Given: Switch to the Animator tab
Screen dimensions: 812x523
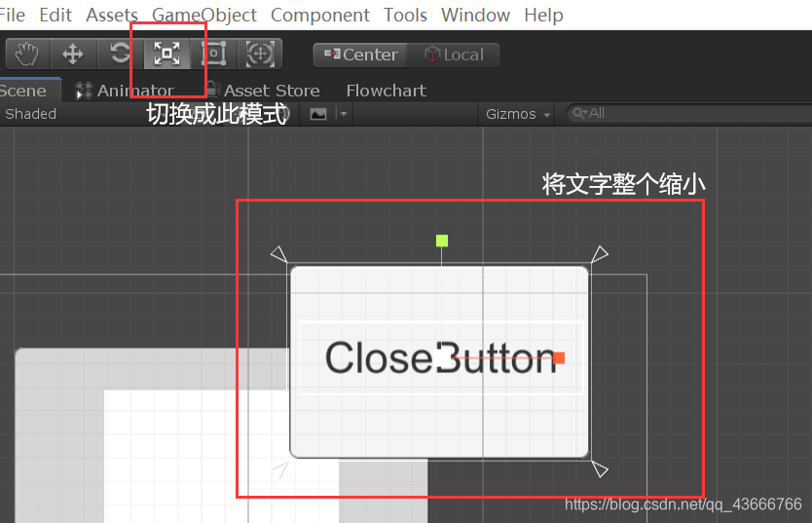Looking at the screenshot, I should [x=125, y=91].
